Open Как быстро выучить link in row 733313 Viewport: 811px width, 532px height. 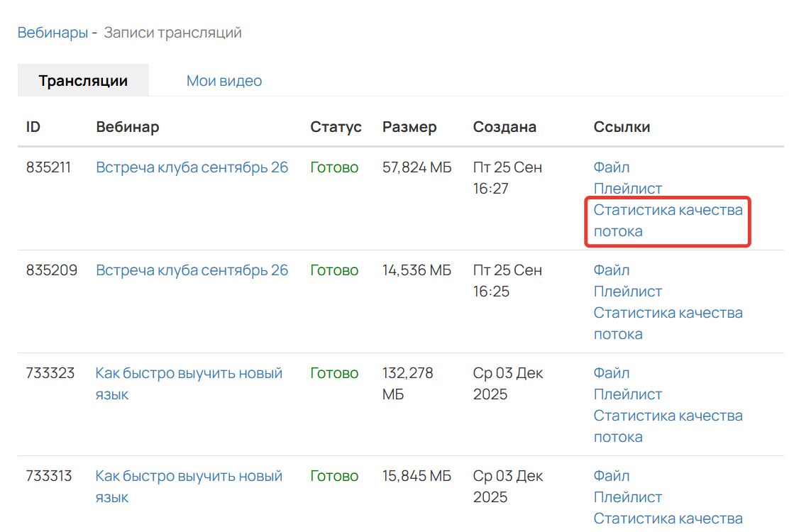[189, 487]
